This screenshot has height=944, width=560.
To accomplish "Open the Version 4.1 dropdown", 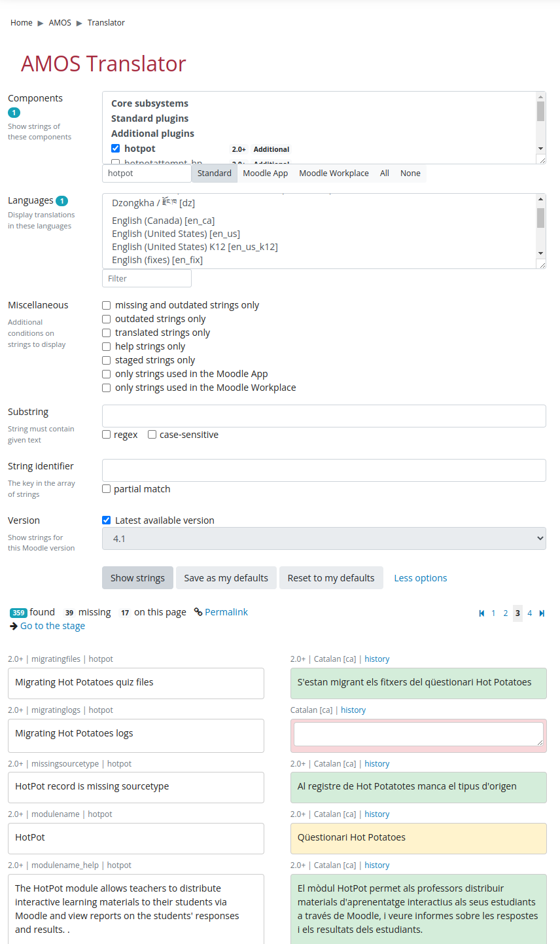I will pos(324,539).
